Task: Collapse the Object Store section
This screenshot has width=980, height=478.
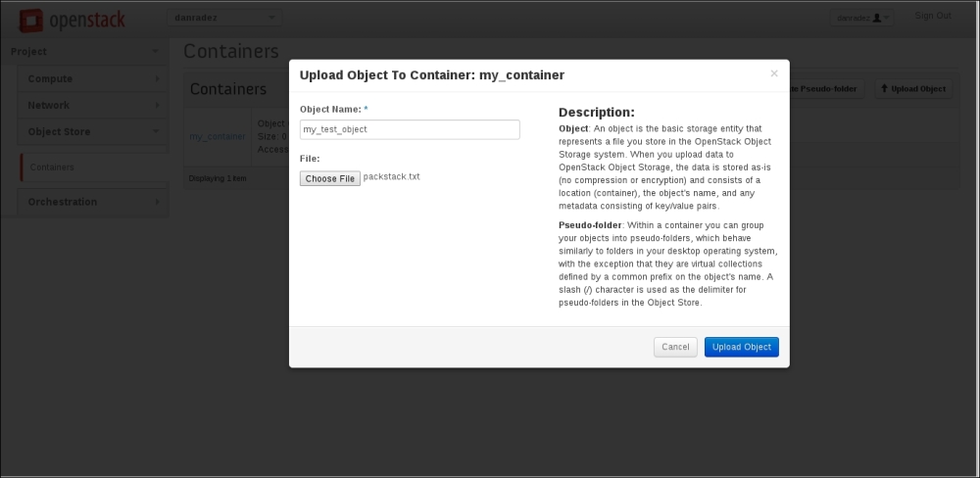Action: point(93,132)
